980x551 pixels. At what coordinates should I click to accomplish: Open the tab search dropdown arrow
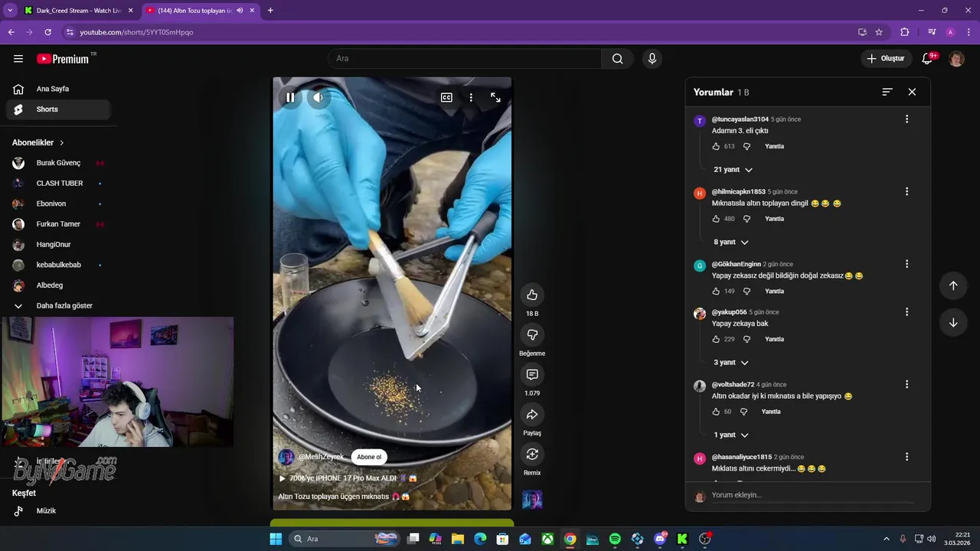[10, 11]
